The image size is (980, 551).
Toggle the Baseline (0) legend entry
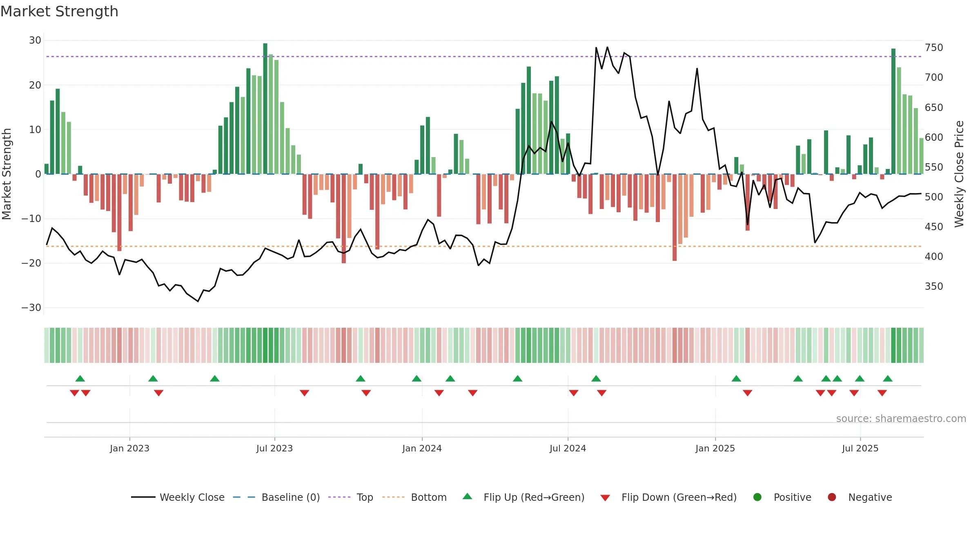tap(276, 497)
